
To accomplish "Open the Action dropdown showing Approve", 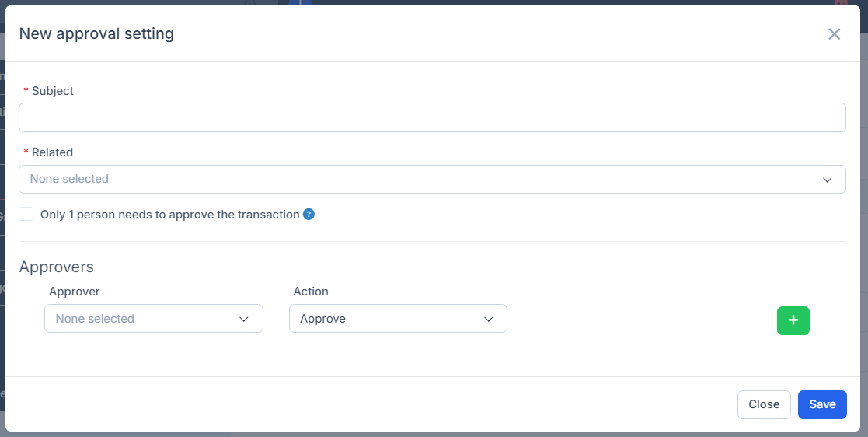I will 389,319.
